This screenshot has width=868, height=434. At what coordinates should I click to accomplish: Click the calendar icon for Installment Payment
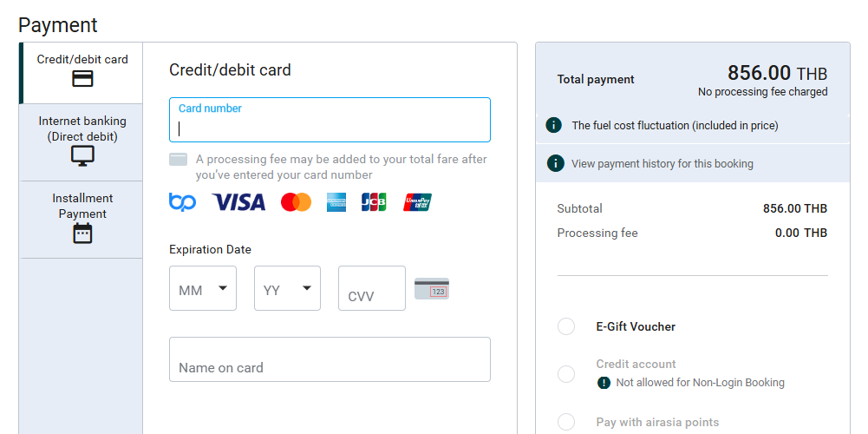click(82, 233)
